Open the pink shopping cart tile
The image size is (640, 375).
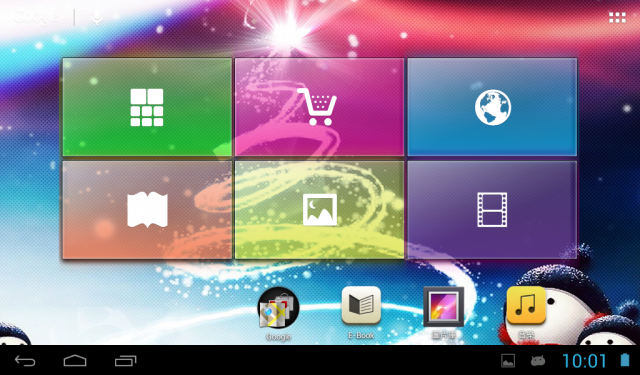click(x=319, y=107)
